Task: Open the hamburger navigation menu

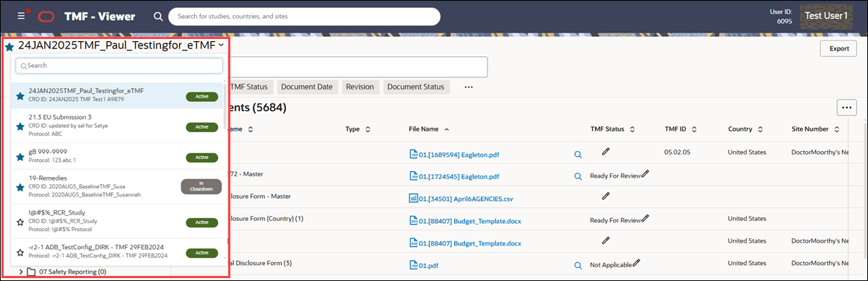Action: coord(21,16)
